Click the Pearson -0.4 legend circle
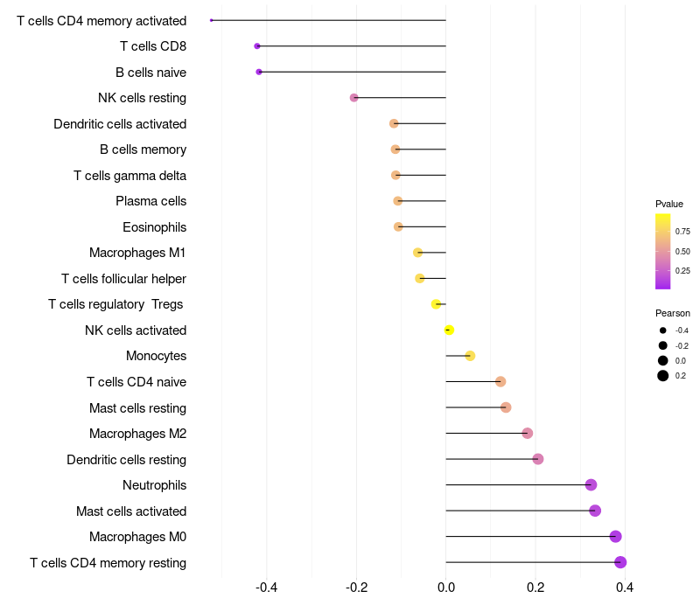Image resolution: width=700 pixels, height=612 pixels. 663,330
